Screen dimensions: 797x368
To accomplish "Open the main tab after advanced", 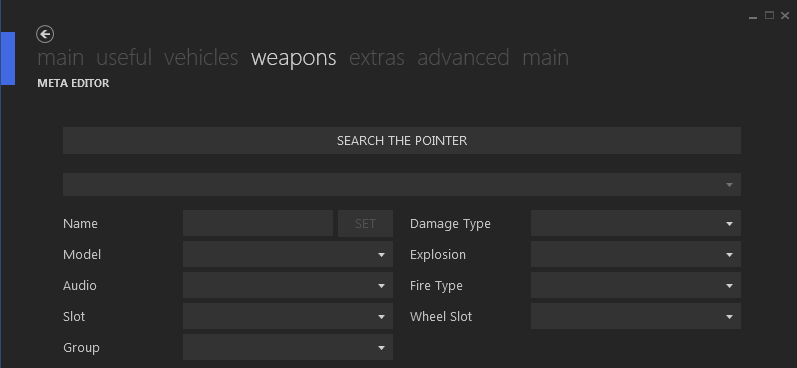I will tap(545, 58).
